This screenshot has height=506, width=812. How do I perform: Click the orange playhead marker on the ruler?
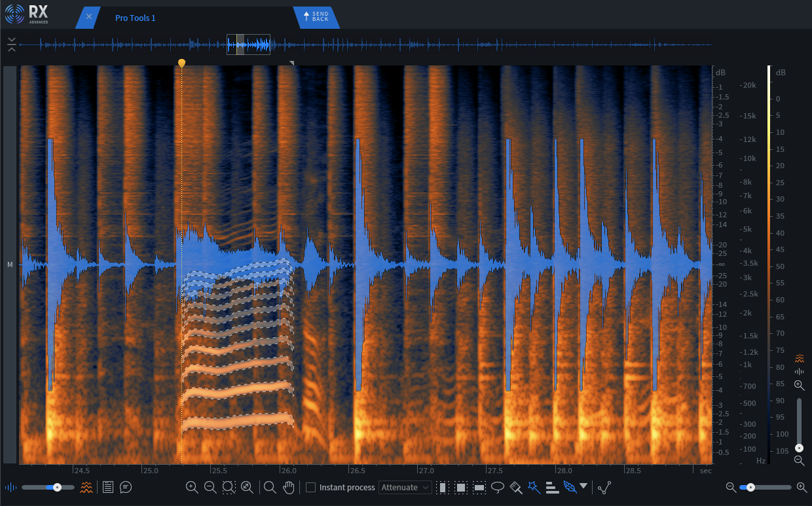point(181,63)
